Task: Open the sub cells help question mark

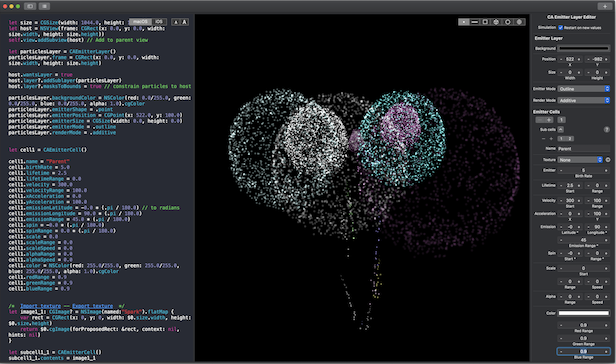Action: (x=607, y=129)
